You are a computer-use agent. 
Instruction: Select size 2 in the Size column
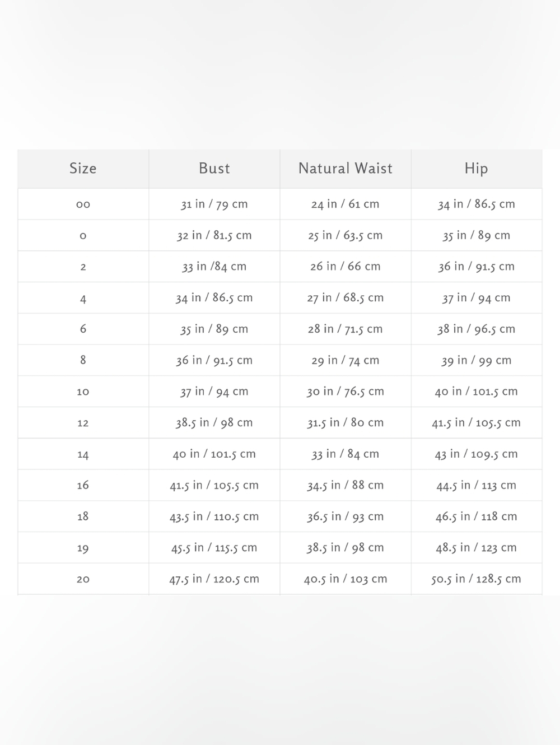pos(83,267)
